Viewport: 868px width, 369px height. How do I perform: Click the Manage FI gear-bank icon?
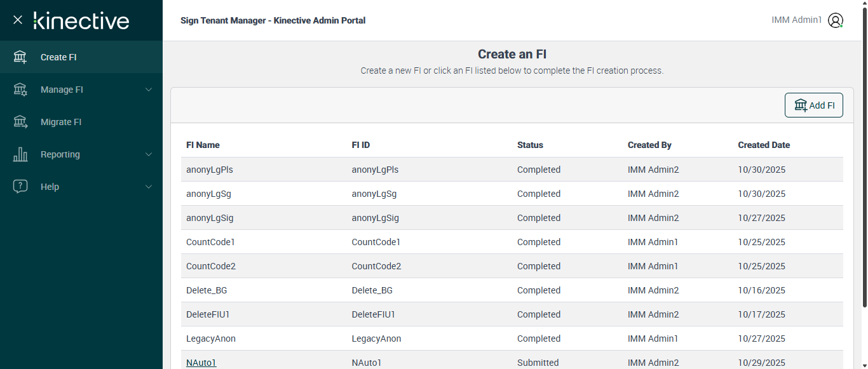coord(20,90)
